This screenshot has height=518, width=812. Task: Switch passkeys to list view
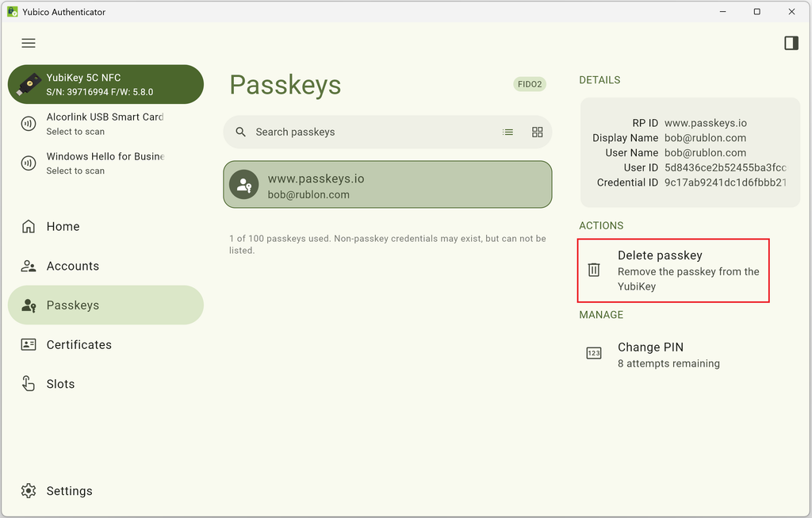click(508, 132)
